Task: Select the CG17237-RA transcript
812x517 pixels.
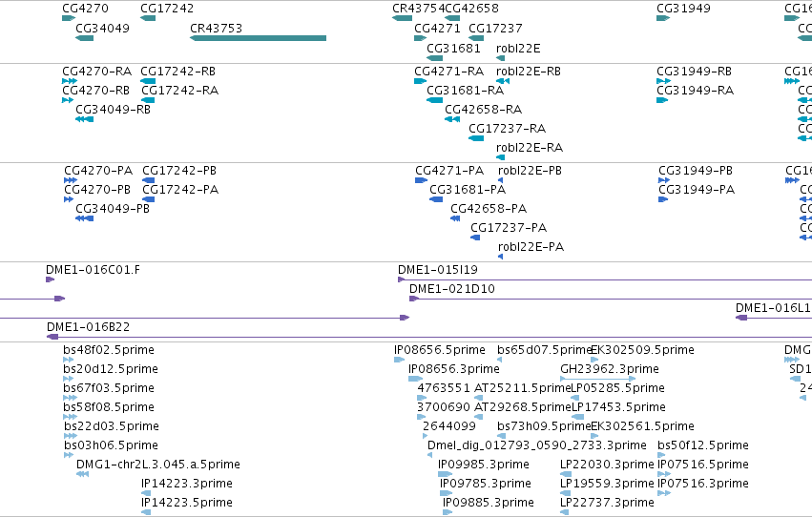Action: (476, 138)
